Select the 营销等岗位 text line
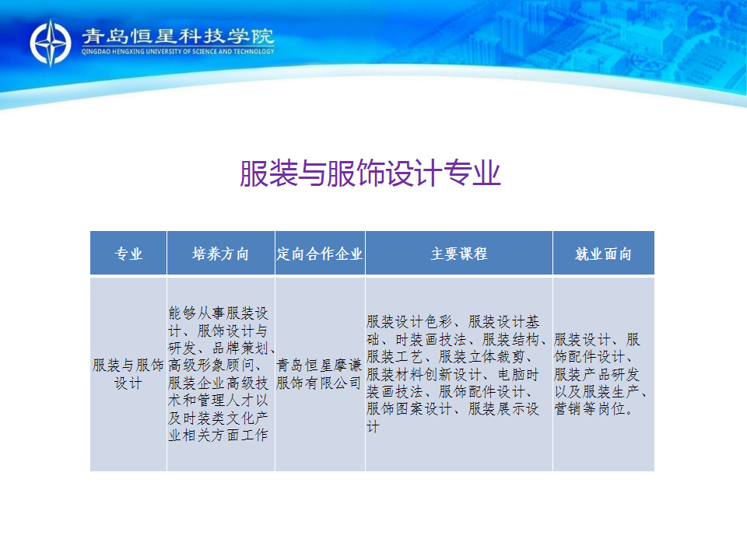 (x=594, y=409)
